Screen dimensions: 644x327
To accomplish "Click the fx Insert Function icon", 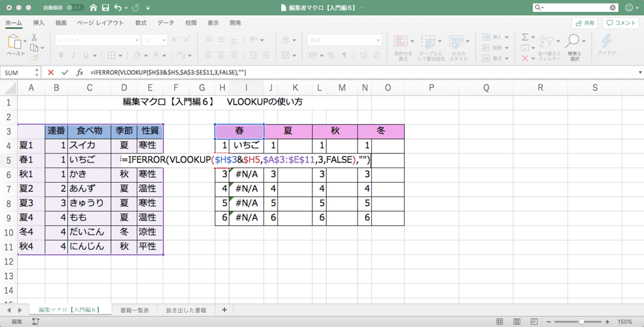I will (79, 72).
